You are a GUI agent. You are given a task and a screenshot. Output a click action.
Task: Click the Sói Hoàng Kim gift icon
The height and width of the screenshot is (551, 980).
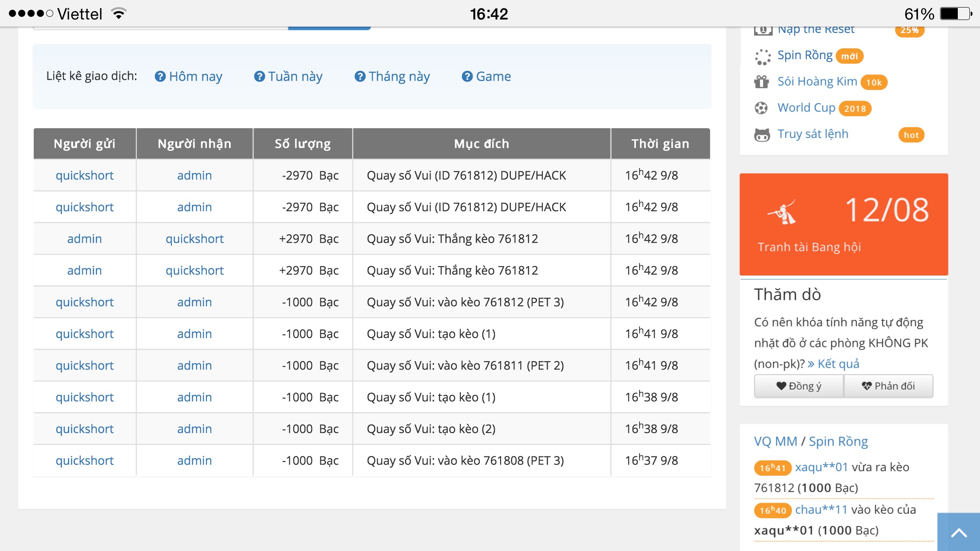[762, 82]
